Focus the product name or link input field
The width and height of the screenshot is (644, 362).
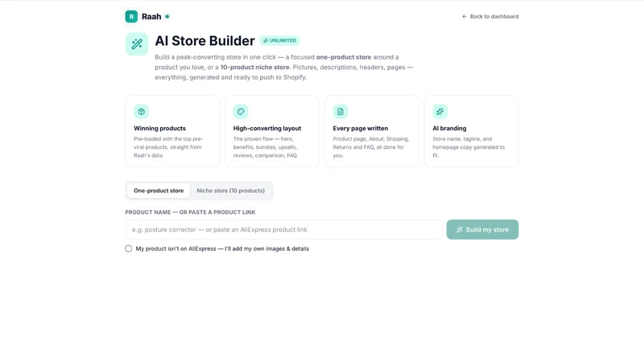pos(284,229)
